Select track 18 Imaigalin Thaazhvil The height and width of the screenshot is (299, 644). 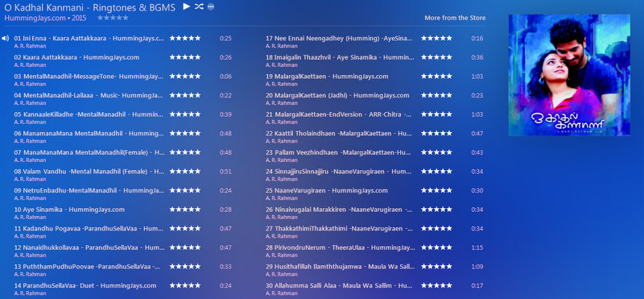tap(340, 57)
